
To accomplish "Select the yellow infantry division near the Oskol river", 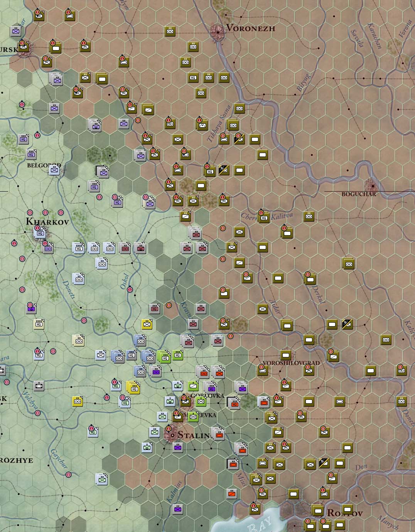I will (x=147, y=325).
